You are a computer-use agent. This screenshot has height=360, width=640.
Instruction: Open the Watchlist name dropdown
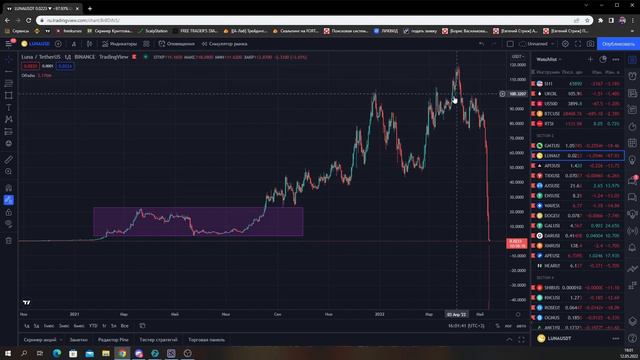[x=549, y=60]
